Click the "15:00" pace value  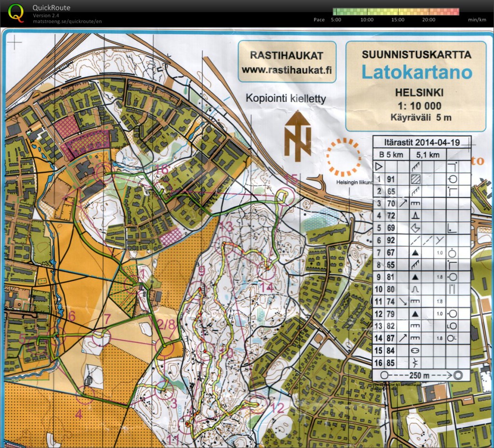[398, 19]
